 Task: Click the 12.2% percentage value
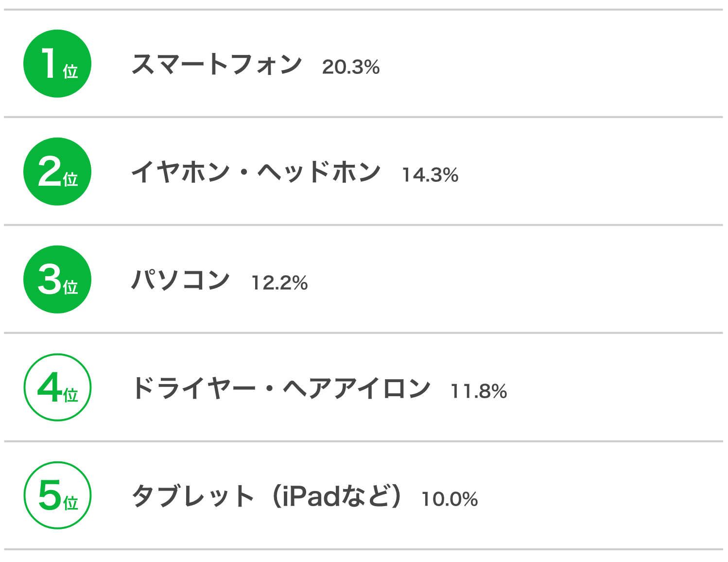click(280, 283)
